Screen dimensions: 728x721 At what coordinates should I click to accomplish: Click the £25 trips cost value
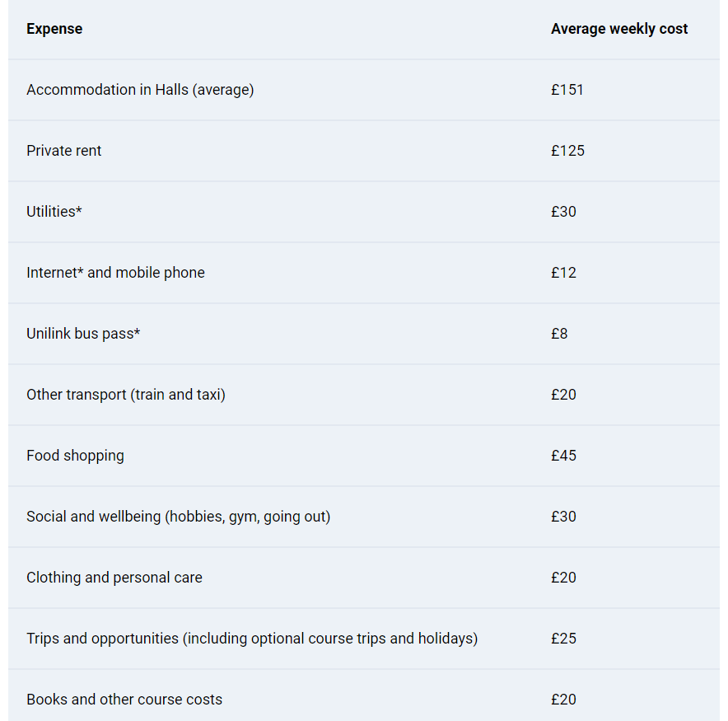[563, 639]
